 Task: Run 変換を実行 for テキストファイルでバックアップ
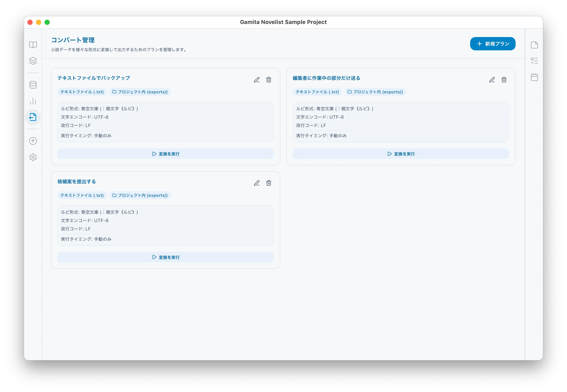pos(165,154)
